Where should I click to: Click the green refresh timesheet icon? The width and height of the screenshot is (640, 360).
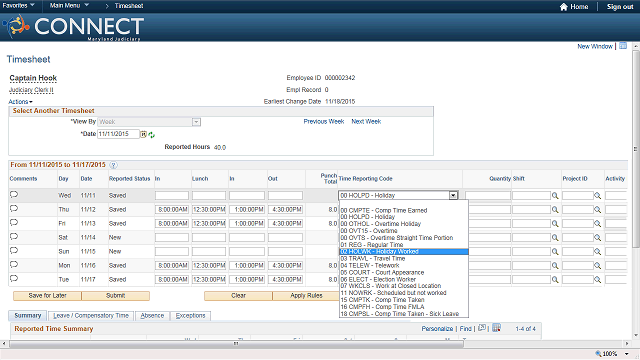pyautogui.click(x=151, y=135)
